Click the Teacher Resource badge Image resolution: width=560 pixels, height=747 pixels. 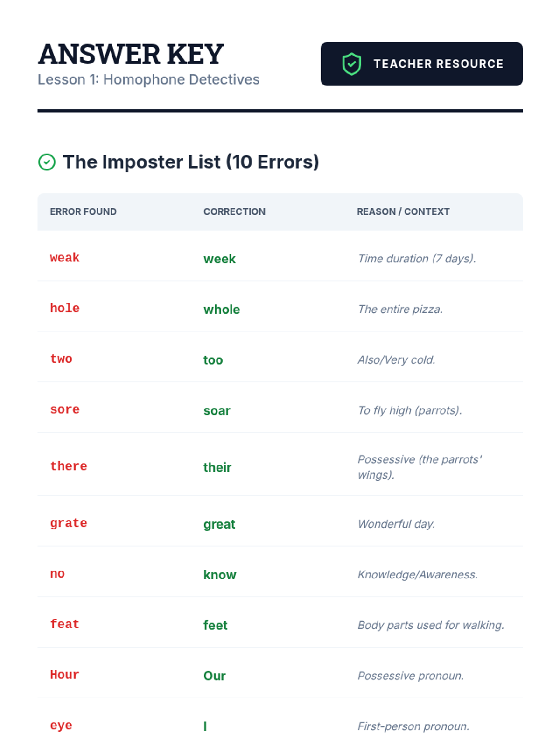coord(421,64)
